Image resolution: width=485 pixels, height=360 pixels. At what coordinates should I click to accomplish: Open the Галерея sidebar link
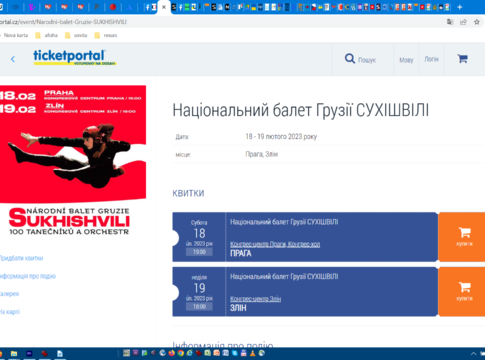[9, 294]
